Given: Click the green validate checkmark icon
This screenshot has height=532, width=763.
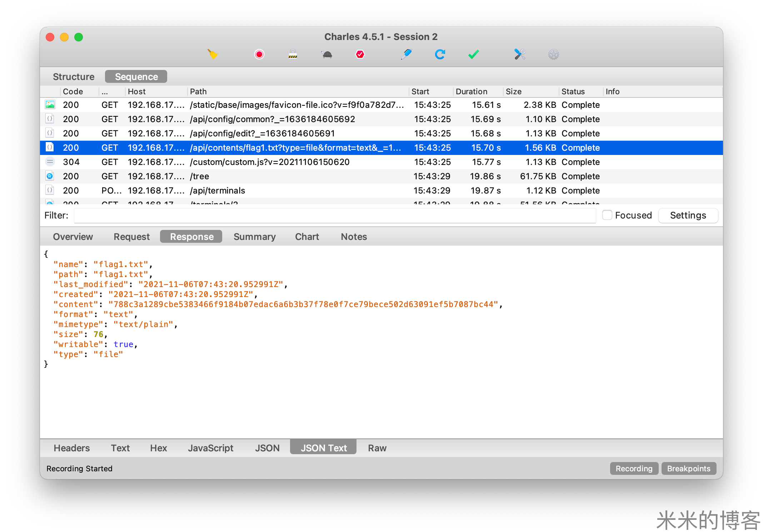Looking at the screenshot, I should [474, 54].
